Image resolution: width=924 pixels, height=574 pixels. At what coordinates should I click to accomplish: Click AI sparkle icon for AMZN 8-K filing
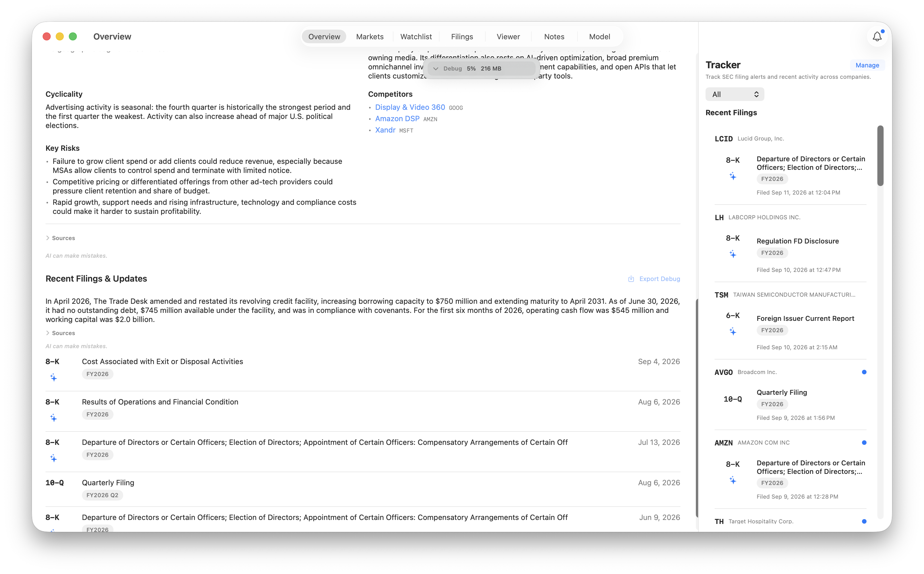[733, 480]
